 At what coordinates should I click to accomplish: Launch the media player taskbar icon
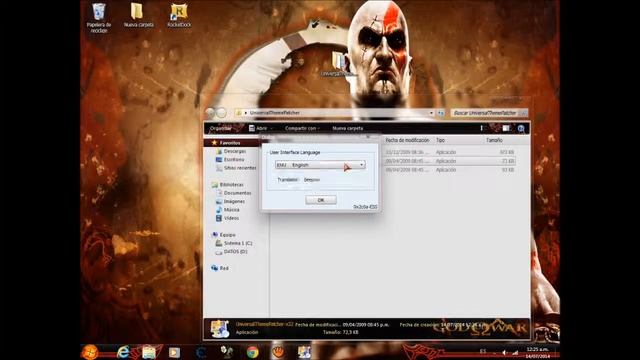pyautogui.click(x=174, y=352)
